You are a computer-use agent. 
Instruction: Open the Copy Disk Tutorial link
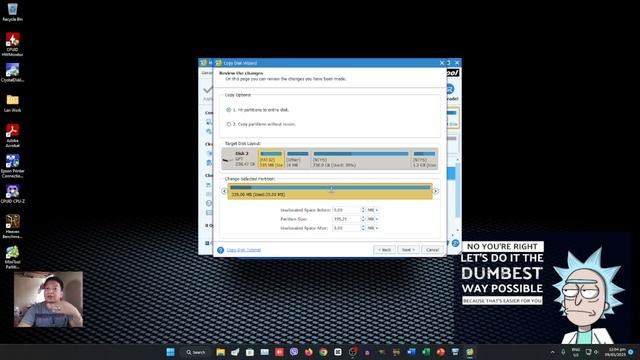click(243, 250)
